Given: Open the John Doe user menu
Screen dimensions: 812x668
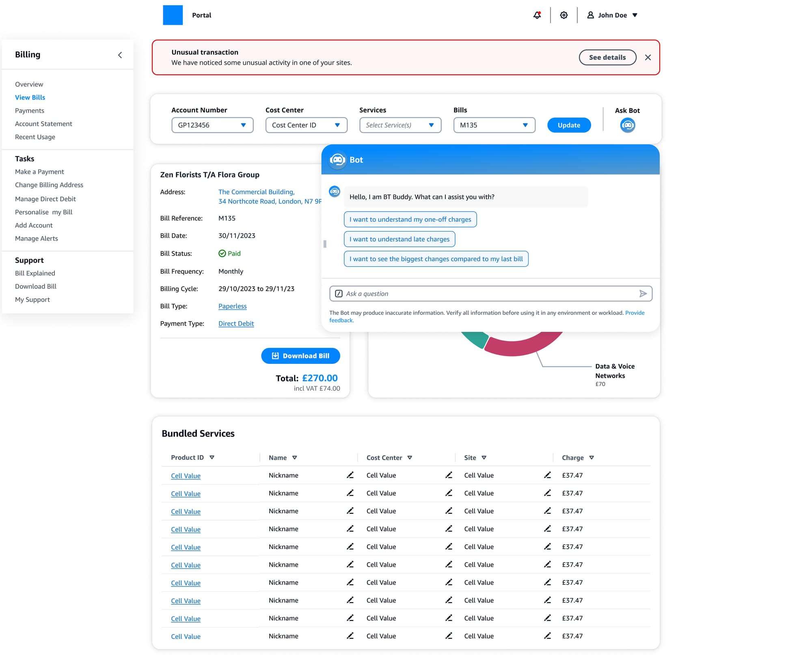Looking at the screenshot, I should 612,15.
